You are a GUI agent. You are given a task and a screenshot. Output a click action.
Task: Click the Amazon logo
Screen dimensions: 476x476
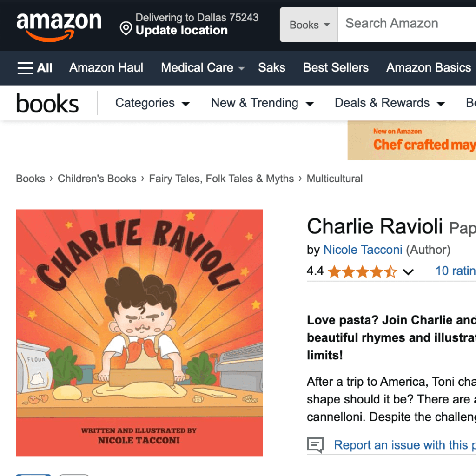59,26
